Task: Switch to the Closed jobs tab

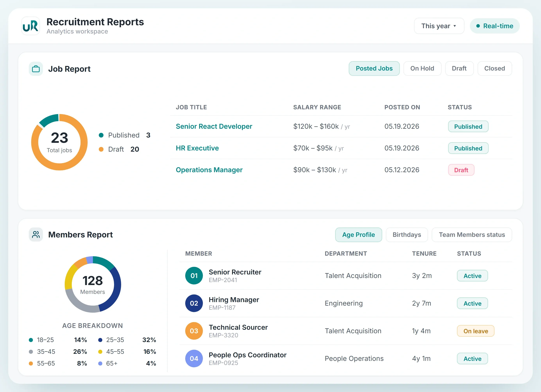Action: coord(495,68)
